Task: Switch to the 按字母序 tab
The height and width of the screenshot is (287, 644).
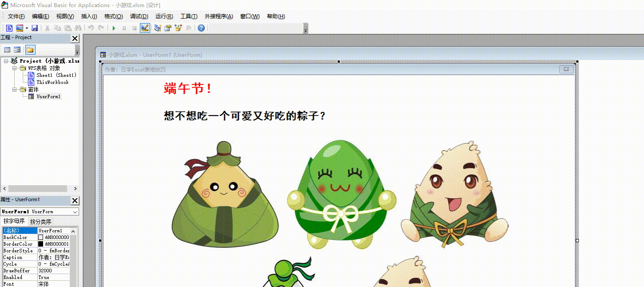Action: point(14,221)
